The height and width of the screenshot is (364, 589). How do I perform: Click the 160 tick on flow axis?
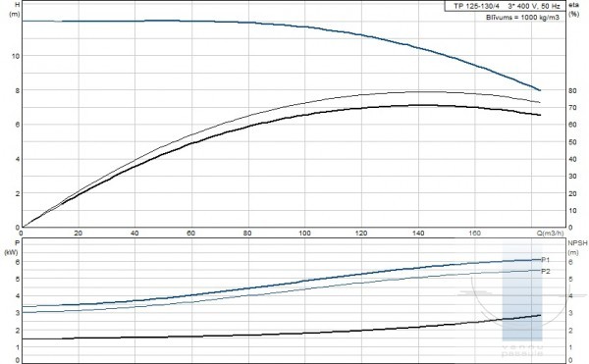[475, 234]
